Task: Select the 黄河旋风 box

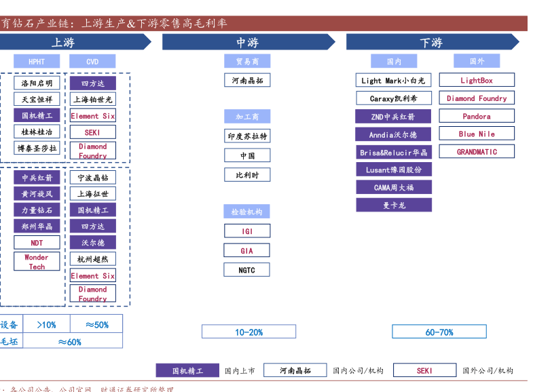Action: pyautogui.click(x=37, y=194)
